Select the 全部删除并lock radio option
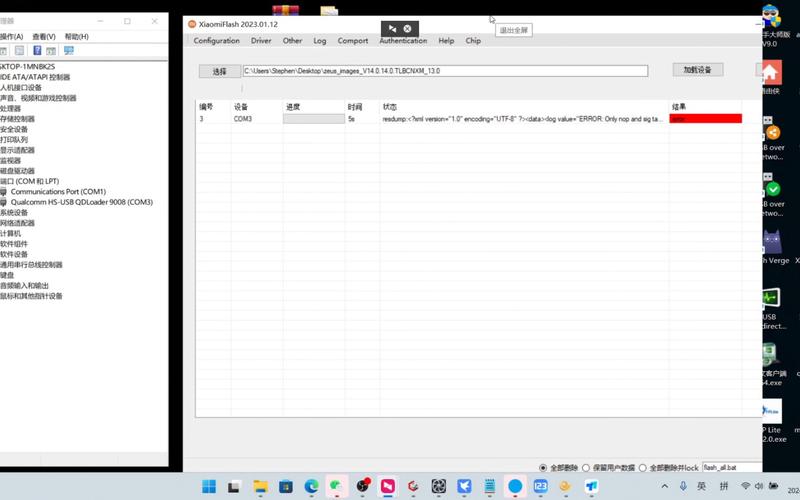This screenshot has width=800, height=500. coord(642,468)
